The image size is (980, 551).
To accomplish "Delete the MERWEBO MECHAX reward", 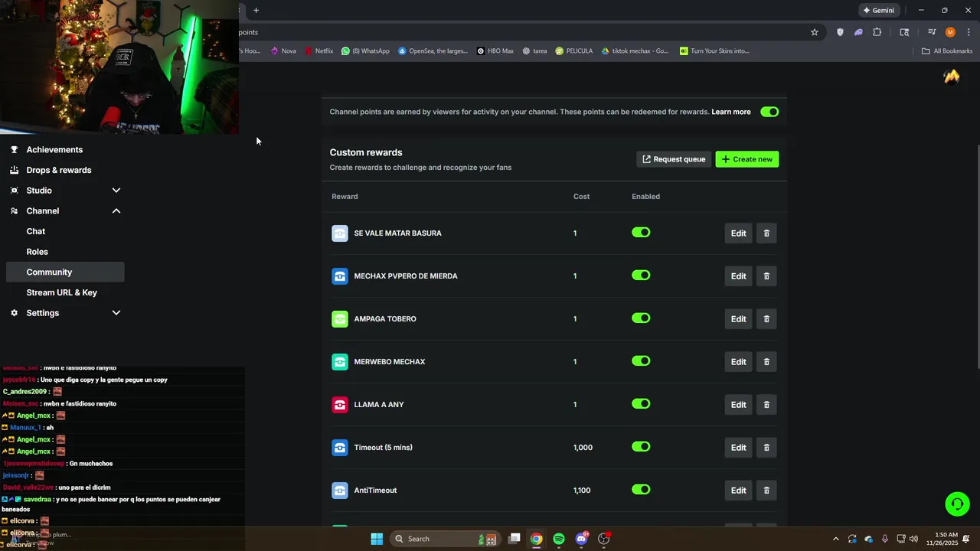I will 766,362.
